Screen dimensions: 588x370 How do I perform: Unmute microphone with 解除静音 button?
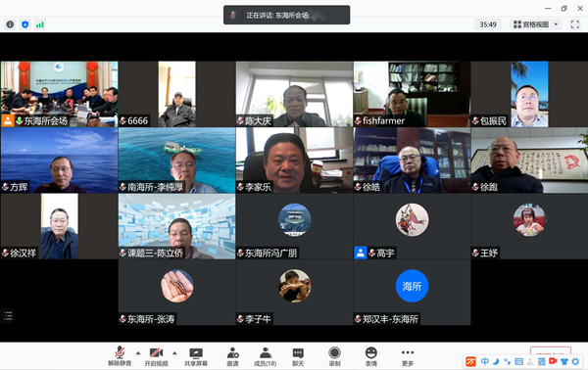(x=120, y=356)
